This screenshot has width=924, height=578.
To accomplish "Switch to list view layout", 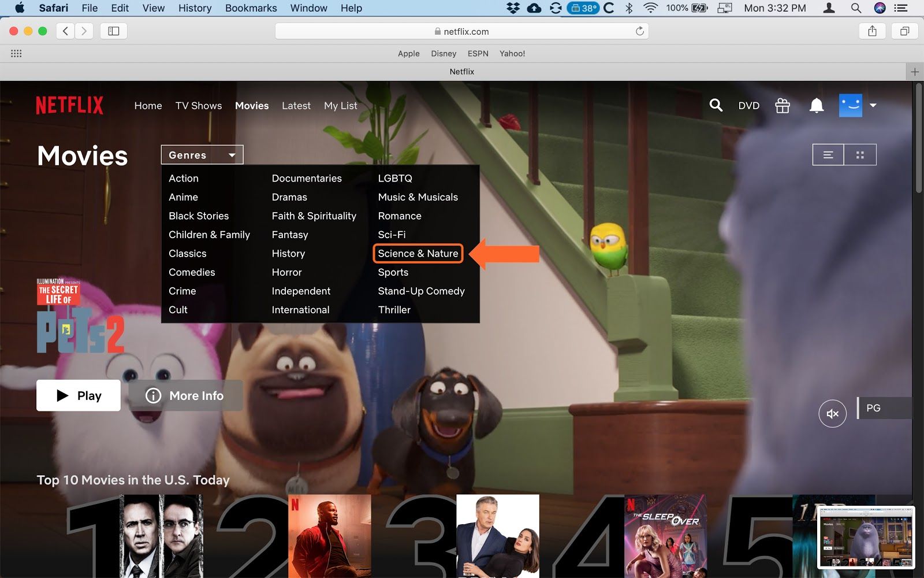I will pos(828,155).
